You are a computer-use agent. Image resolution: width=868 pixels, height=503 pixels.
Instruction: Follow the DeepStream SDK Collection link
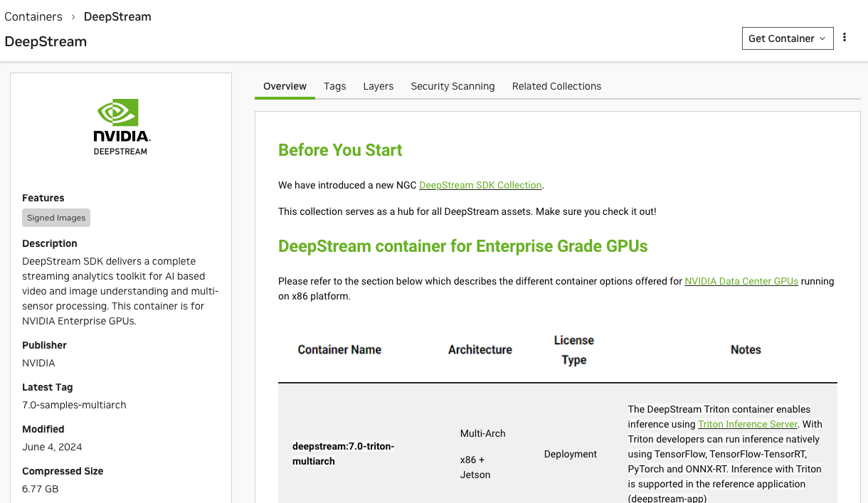tap(480, 185)
